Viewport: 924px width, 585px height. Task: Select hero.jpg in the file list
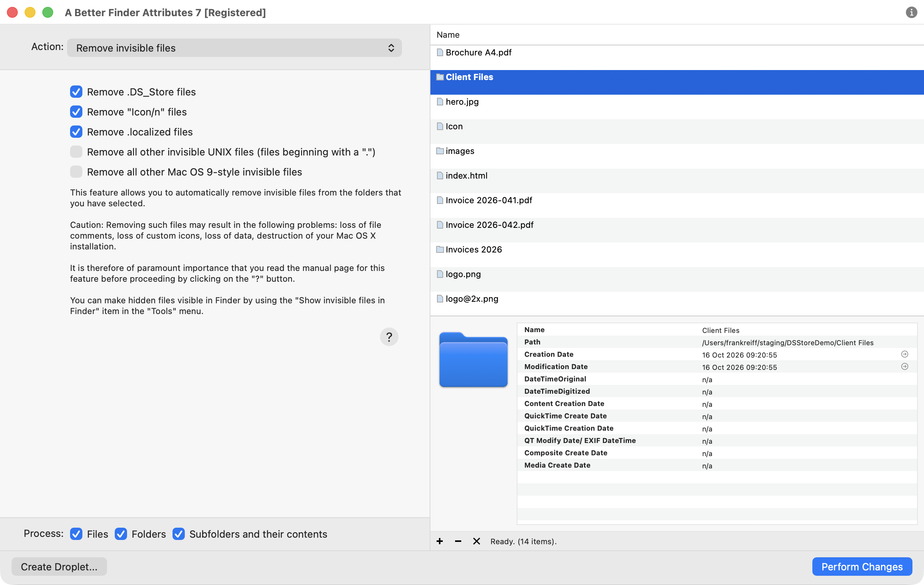(677, 107)
